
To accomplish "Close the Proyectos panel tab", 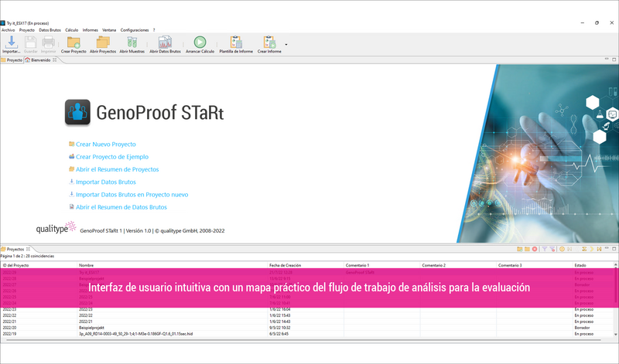I will (28, 249).
